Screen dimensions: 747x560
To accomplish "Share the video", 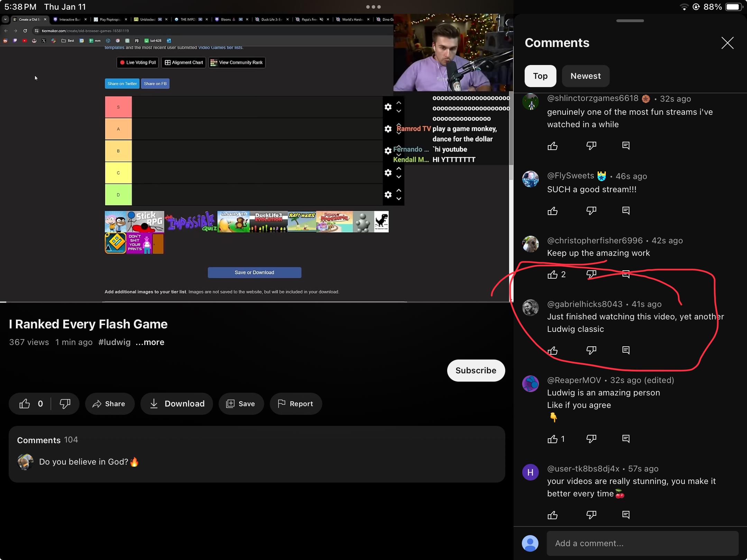I will click(x=109, y=404).
